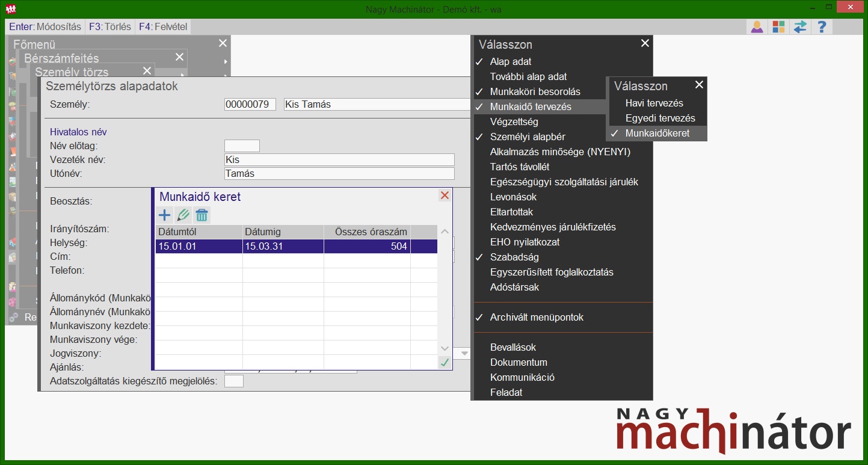Viewport: 868px width, 465px height.
Task: Add a new Munkaidő keret record
Action: point(164,215)
